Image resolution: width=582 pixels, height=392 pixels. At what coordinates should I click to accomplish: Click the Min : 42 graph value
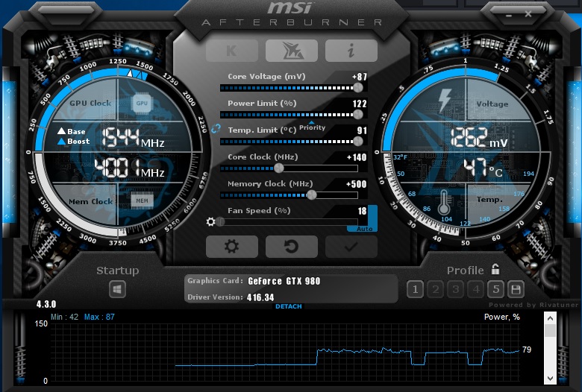point(65,317)
